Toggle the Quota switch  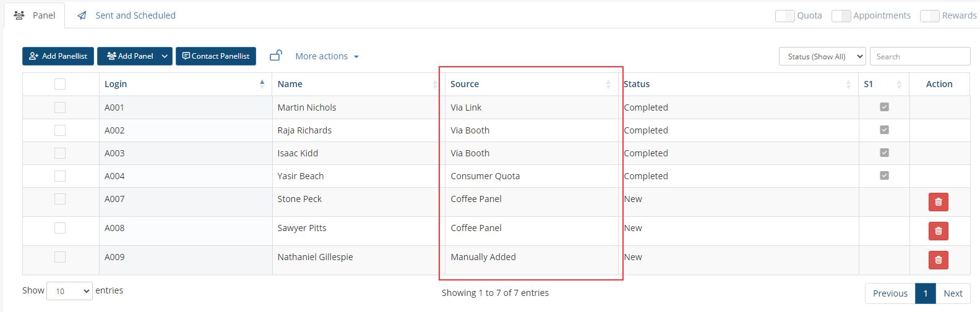785,15
